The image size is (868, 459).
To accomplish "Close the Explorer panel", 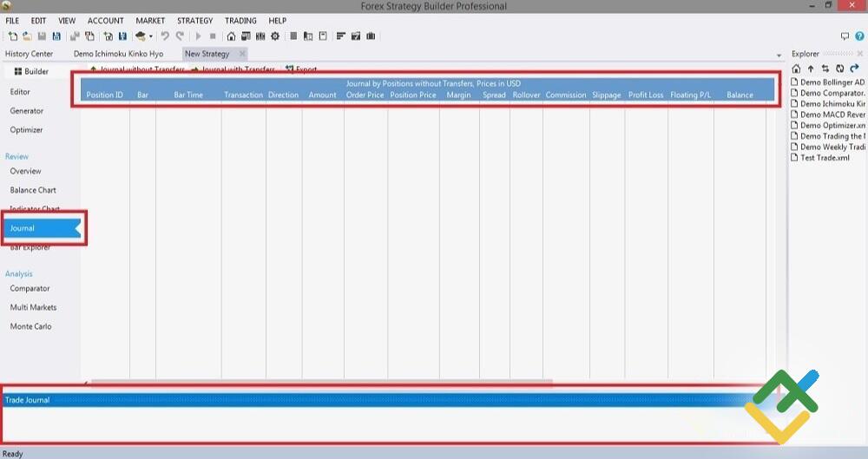I will (x=859, y=54).
